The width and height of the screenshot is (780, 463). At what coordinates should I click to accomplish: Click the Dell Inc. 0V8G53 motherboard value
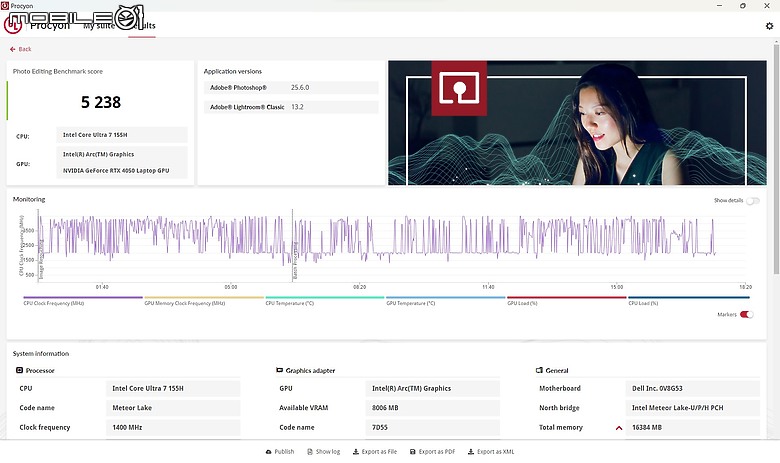click(x=657, y=388)
